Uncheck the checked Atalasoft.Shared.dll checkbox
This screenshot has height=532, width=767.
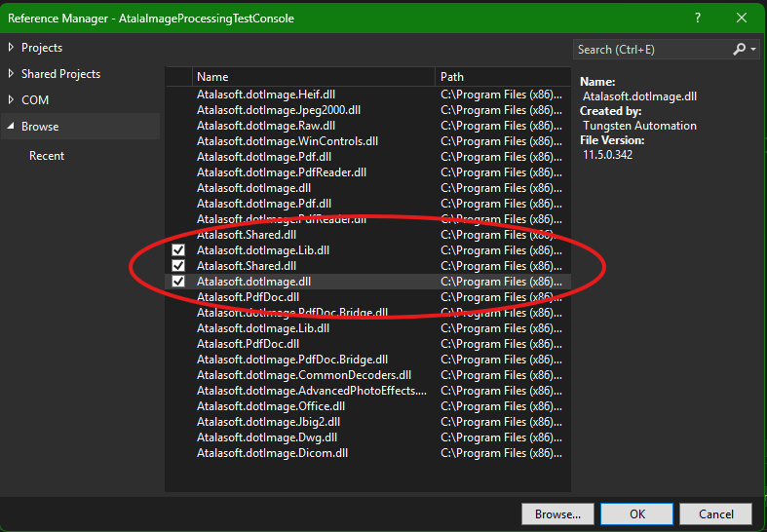tap(178, 266)
